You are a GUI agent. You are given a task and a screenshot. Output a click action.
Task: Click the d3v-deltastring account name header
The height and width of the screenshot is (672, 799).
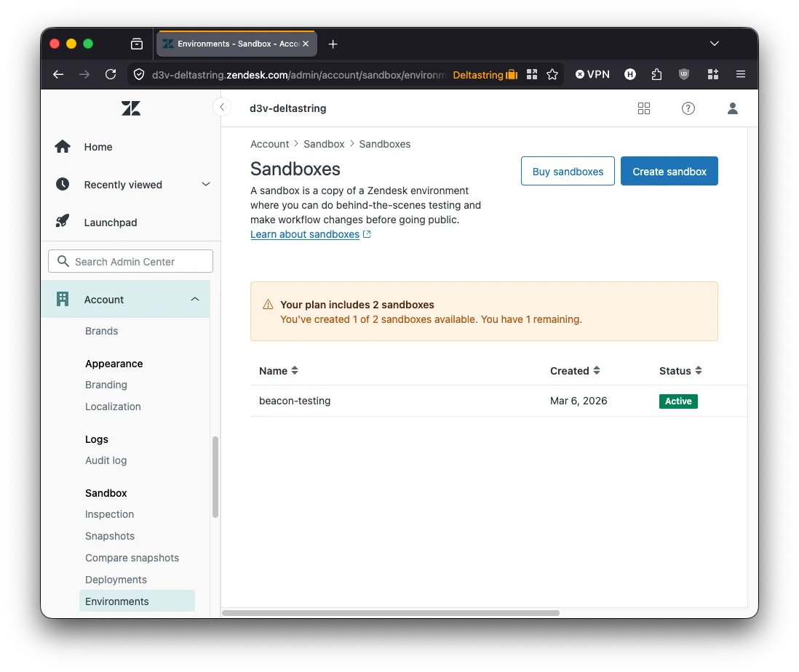pyautogui.click(x=288, y=108)
